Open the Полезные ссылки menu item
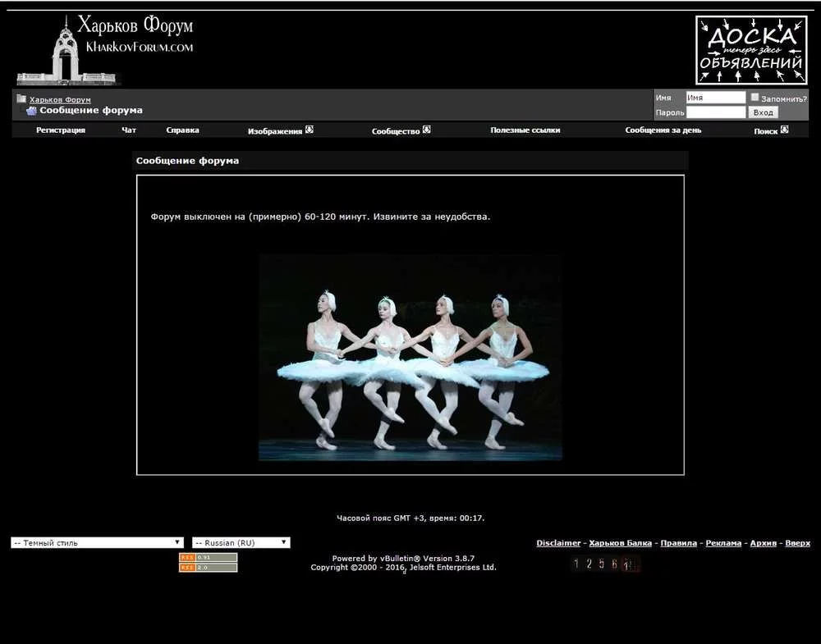 pyautogui.click(x=525, y=130)
